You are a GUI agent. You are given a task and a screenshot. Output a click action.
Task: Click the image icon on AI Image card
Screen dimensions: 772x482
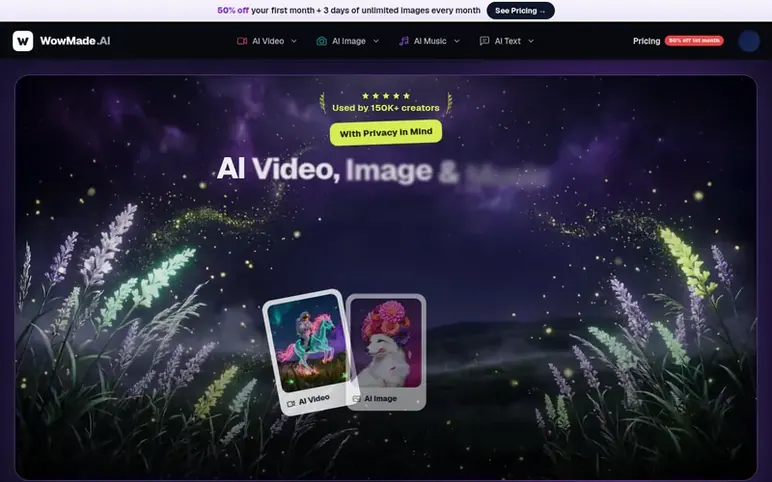356,399
